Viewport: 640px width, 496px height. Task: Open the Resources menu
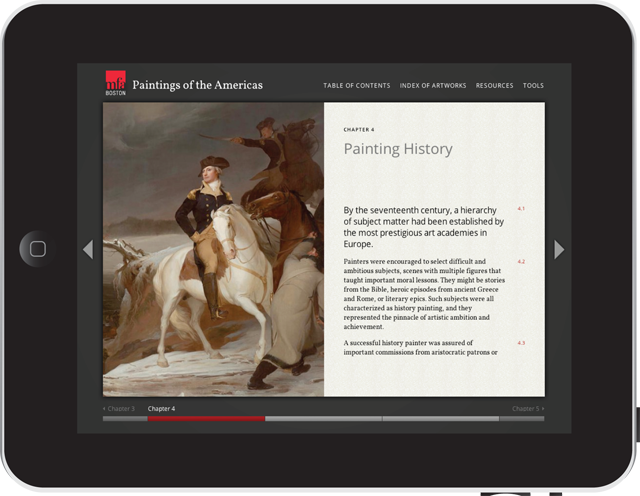click(x=494, y=86)
